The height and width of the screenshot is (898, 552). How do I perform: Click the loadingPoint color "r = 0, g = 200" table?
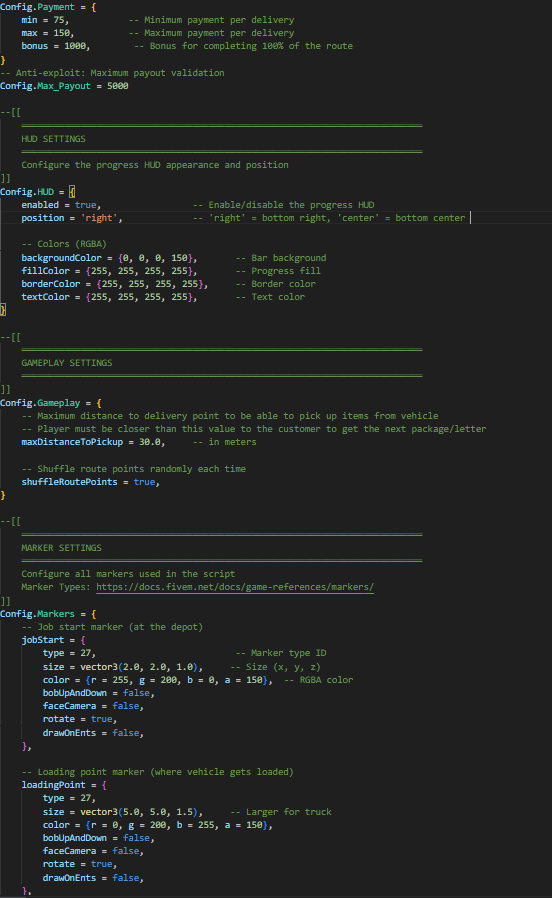(x=176, y=825)
